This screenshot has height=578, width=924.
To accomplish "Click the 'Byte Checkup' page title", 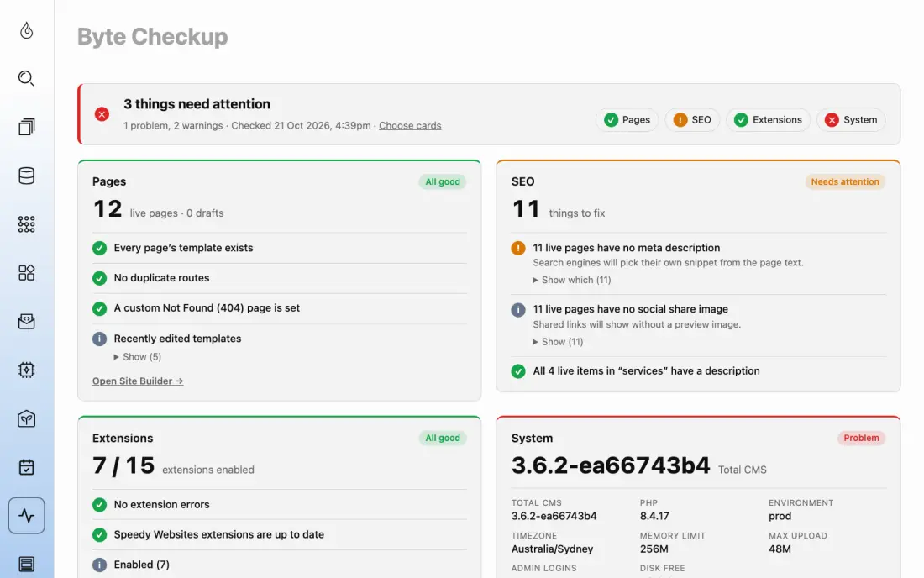I will tap(153, 36).
